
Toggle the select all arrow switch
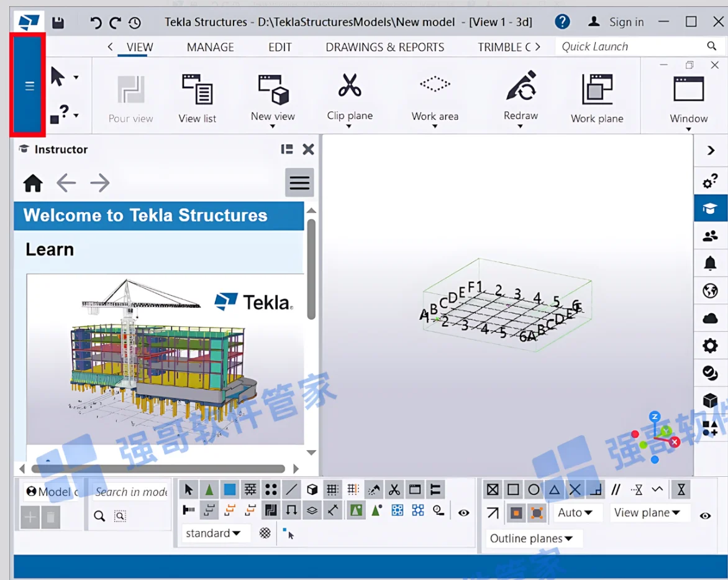188,489
